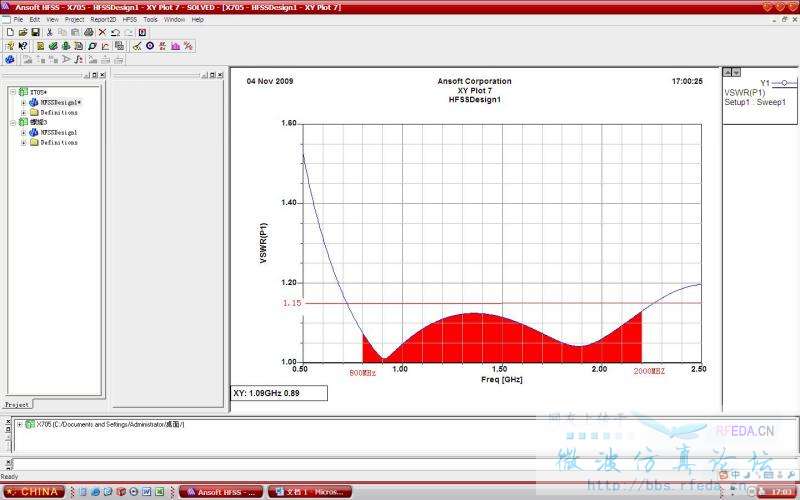Click the XY coordinate readout box
This screenshot has height=500, width=800.
pyautogui.click(x=279, y=393)
